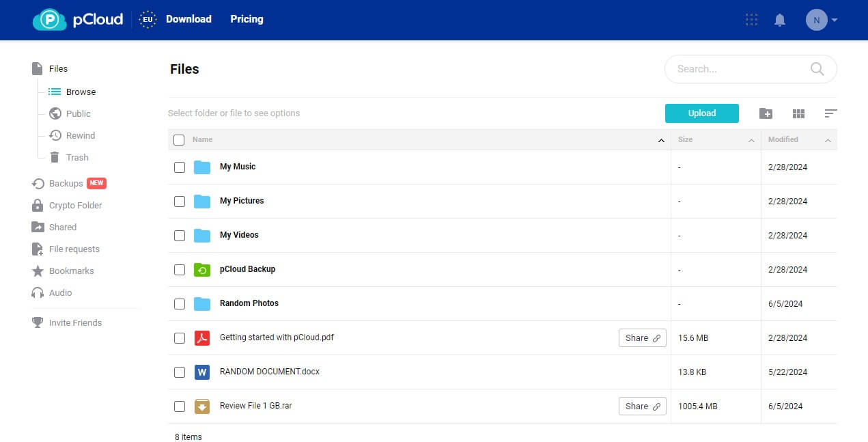
Task: Open the sort options icon
Action: (830, 113)
